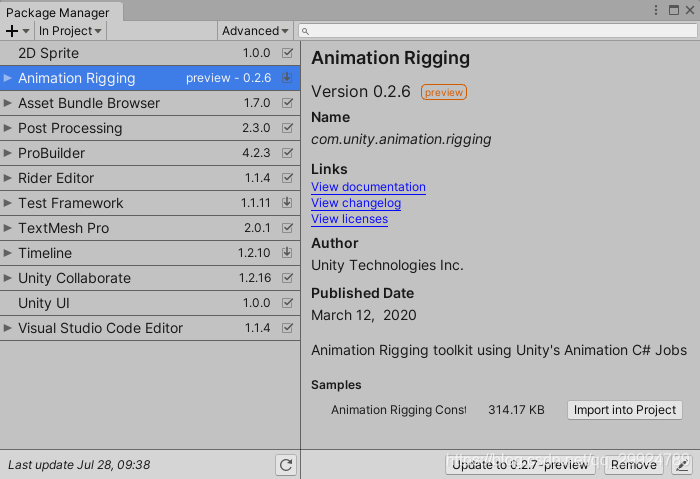
Task: Expand Visual Studio Code Editor versions arrow
Action: [x=8, y=328]
